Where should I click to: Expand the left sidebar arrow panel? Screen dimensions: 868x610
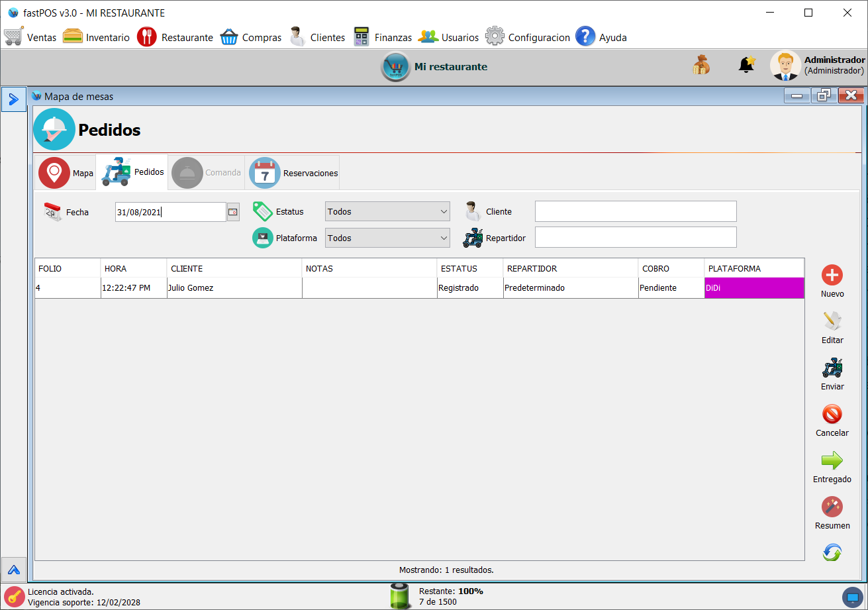(x=13, y=99)
